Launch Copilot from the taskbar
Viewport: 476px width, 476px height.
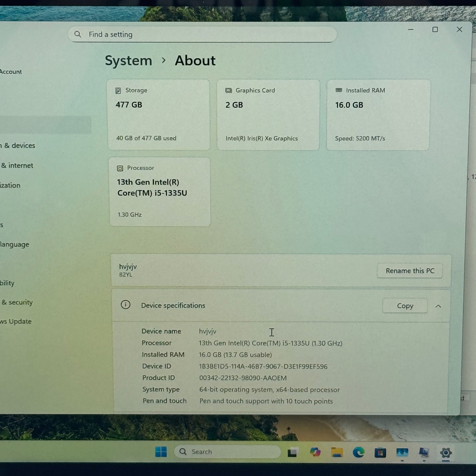pos(315,452)
